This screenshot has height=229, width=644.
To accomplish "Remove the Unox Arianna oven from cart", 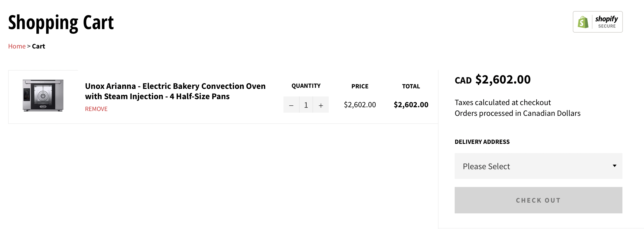I will pyautogui.click(x=96, y=109).
